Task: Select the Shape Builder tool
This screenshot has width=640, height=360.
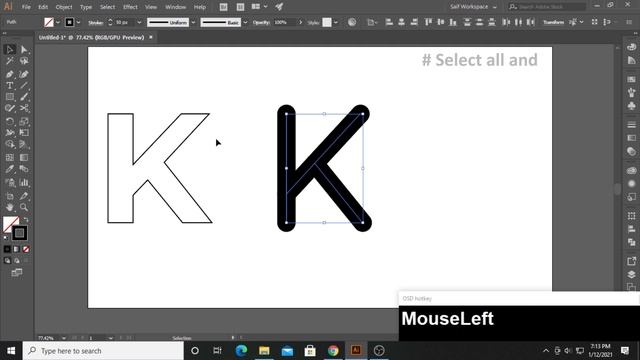Action: tap(10, 144)
